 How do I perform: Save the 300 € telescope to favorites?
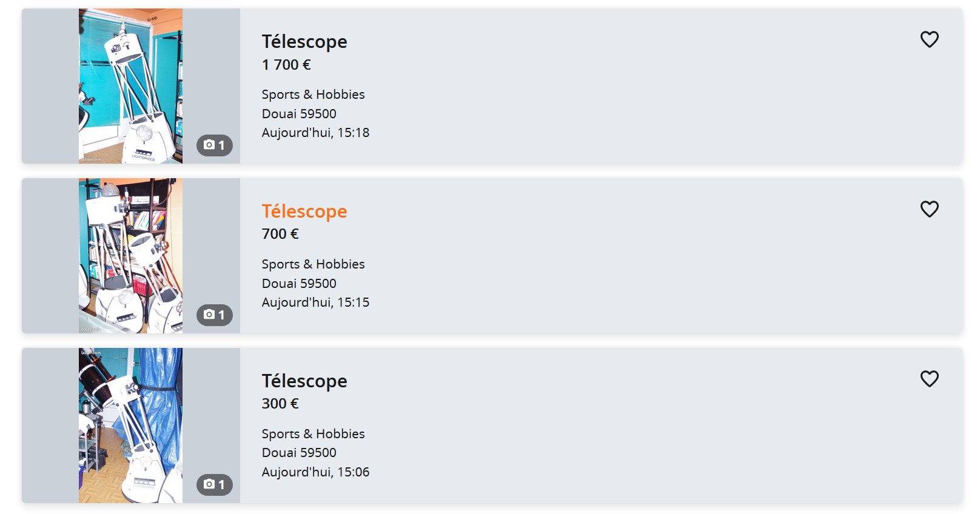[929, 379]
